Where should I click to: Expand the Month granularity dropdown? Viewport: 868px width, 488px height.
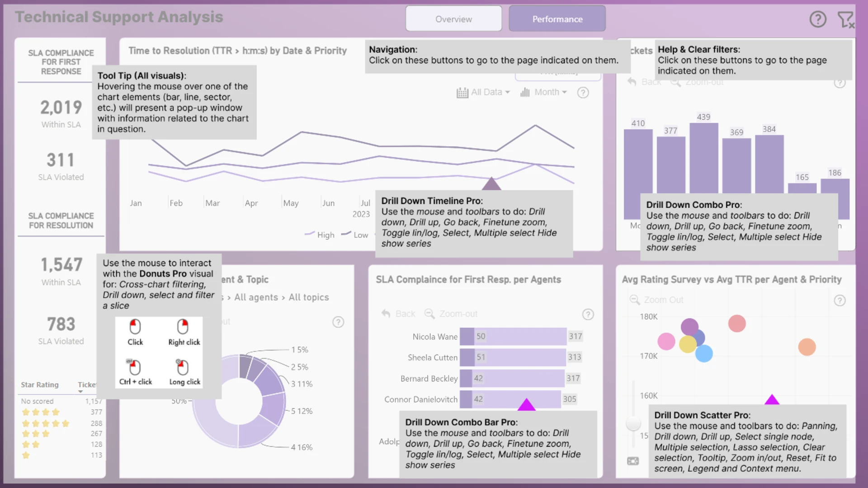[543, 92]
